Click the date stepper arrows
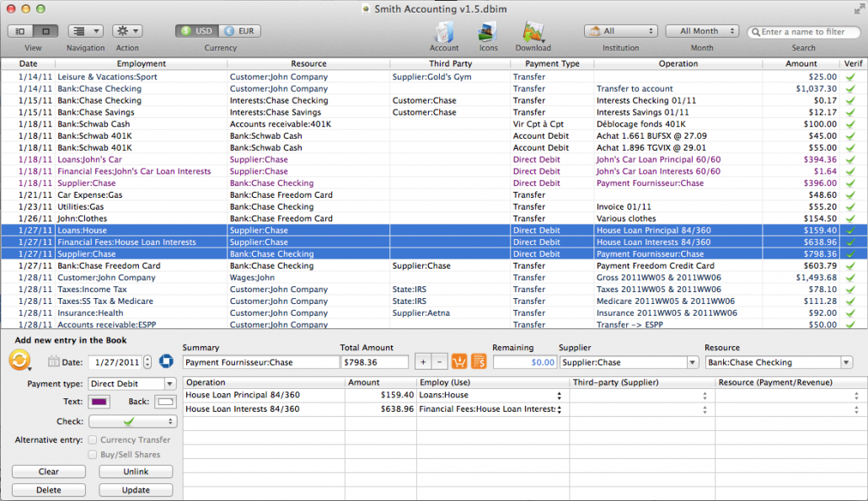Viewport: 868px width, 501px height. 147,362
